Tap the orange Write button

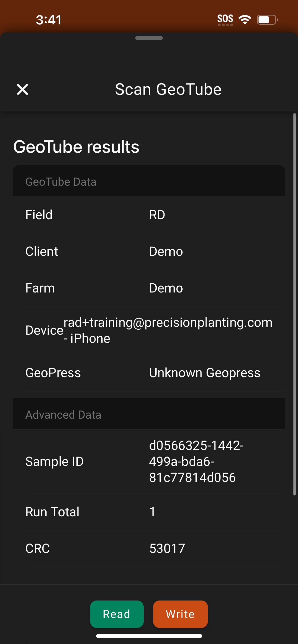180,614
